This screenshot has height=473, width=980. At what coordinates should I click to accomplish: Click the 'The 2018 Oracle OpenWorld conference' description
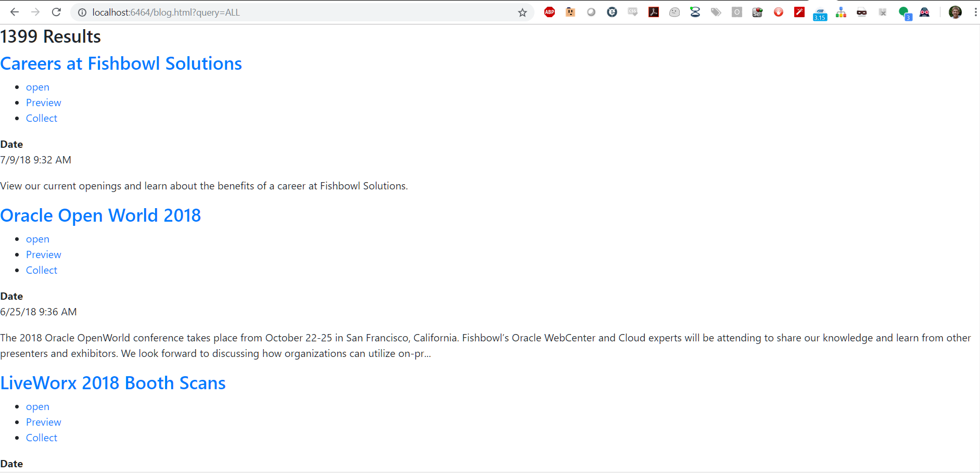pyautogui.click(x=486, y=346)
